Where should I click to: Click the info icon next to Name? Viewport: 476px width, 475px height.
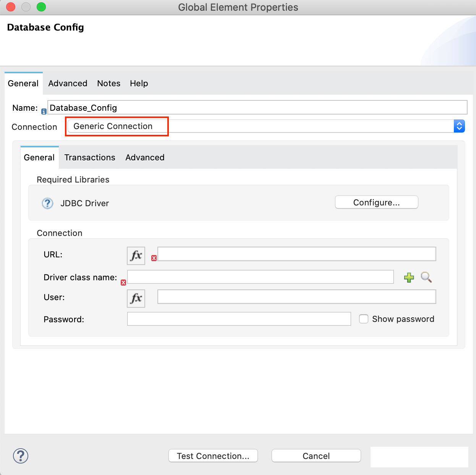coord(44,111)
